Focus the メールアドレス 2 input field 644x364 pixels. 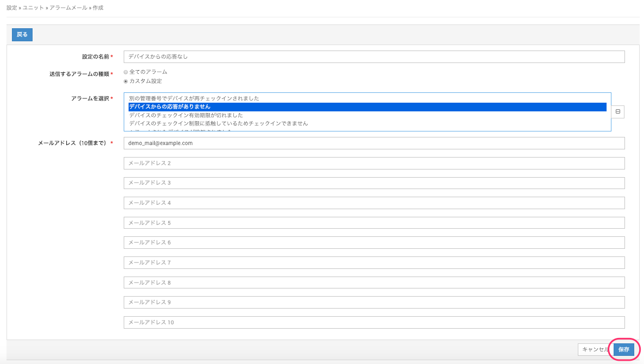pos(374,163)
